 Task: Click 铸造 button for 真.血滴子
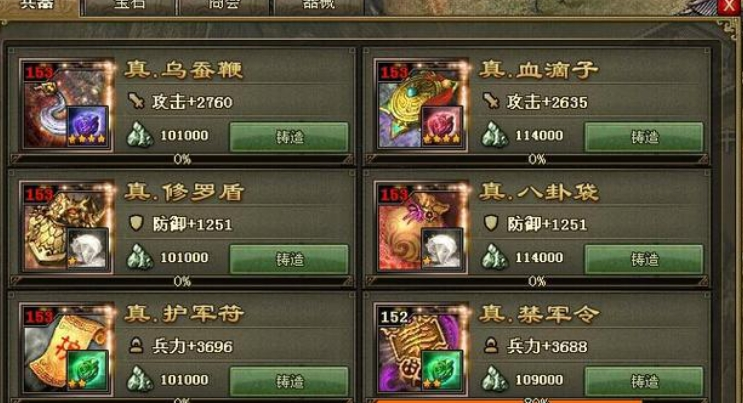tap(644, 137)
